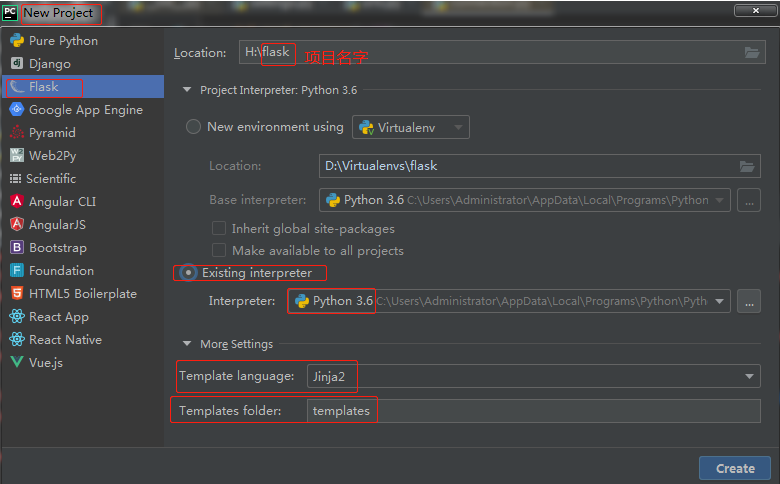Click the Django project type icon
Viewport: 780px width, 484px height.
pyautogui.click(x=17, y=63)
